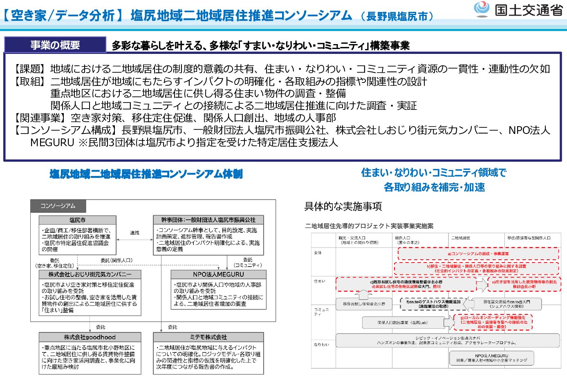Click the ミテモ株式会社 box header
Screen dimensions: 567x392
(208, 337)
